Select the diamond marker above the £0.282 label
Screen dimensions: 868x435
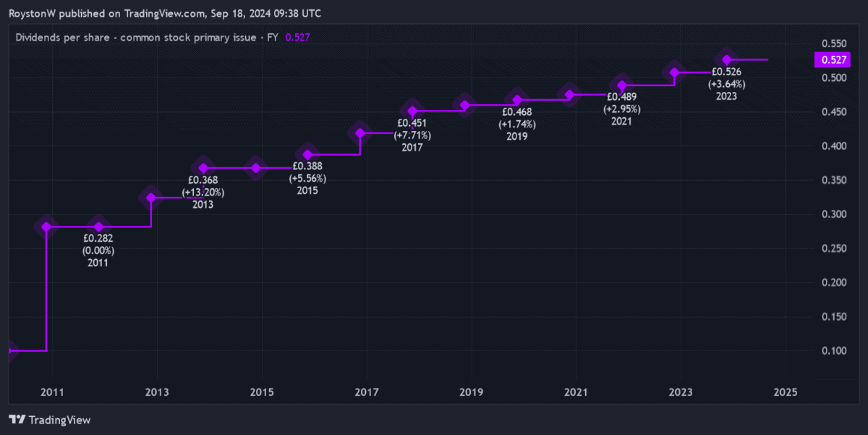tap(98, 227)
